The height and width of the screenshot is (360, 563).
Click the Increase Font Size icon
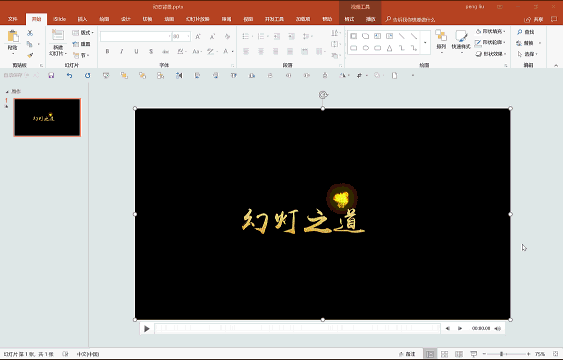click(x=198, y=36)
